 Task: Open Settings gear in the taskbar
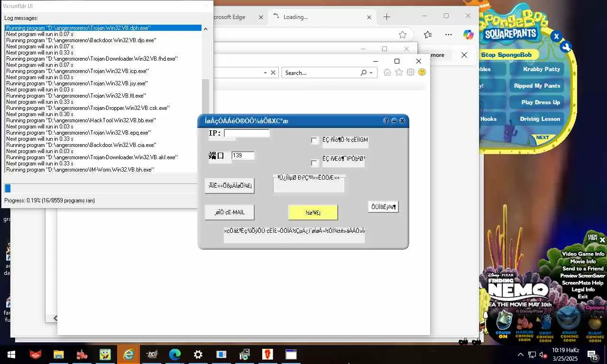coord(198,354)
